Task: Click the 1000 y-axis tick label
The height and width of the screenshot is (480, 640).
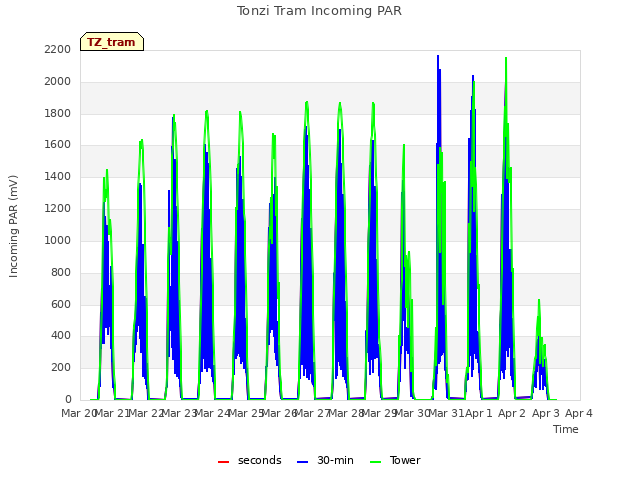Action: 58,240
